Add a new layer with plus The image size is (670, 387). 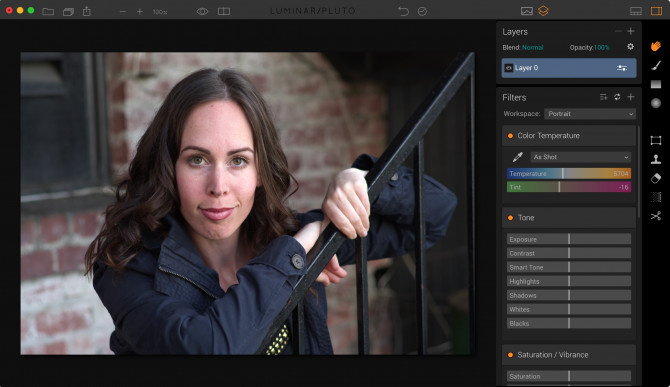click(631, 31)
